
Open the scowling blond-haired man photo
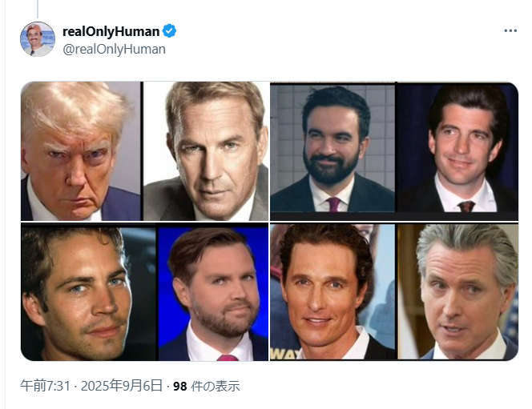[80, 150]
